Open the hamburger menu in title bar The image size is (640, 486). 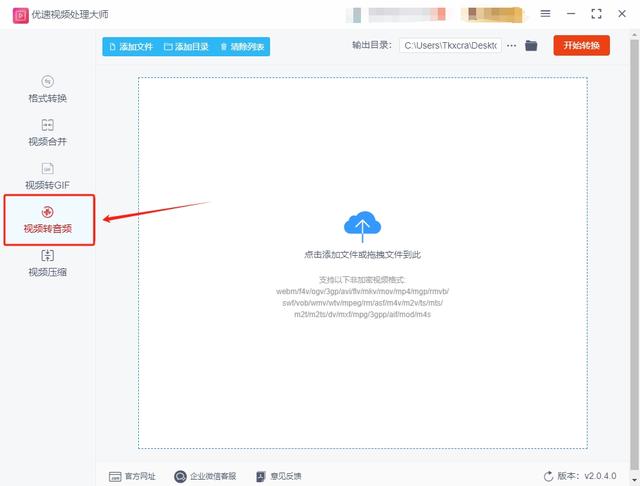[545, 13]
